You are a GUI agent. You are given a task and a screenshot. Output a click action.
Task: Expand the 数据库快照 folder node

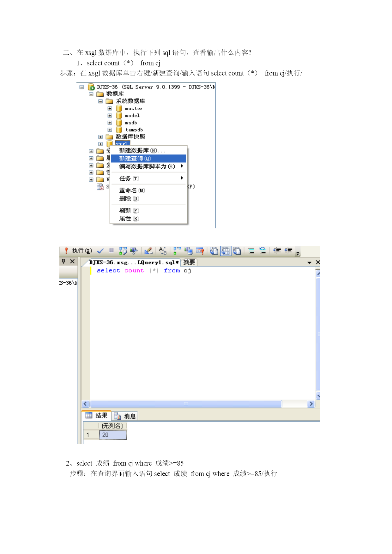pyautogui.click(x=100, y=137)
